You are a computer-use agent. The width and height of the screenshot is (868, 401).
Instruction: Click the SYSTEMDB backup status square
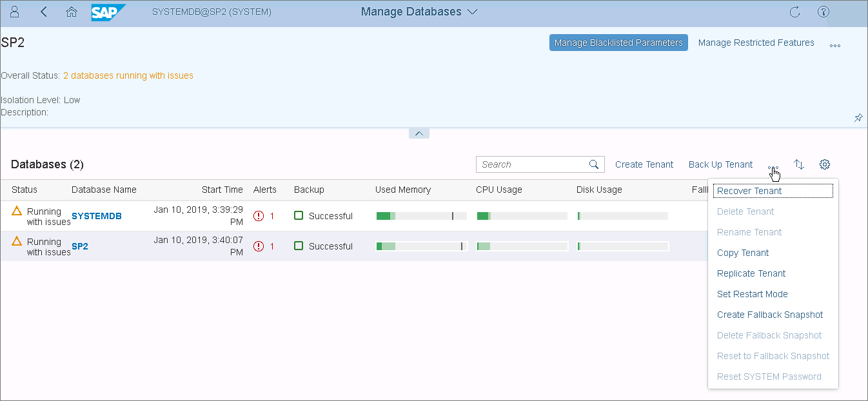tap(299, 215)
